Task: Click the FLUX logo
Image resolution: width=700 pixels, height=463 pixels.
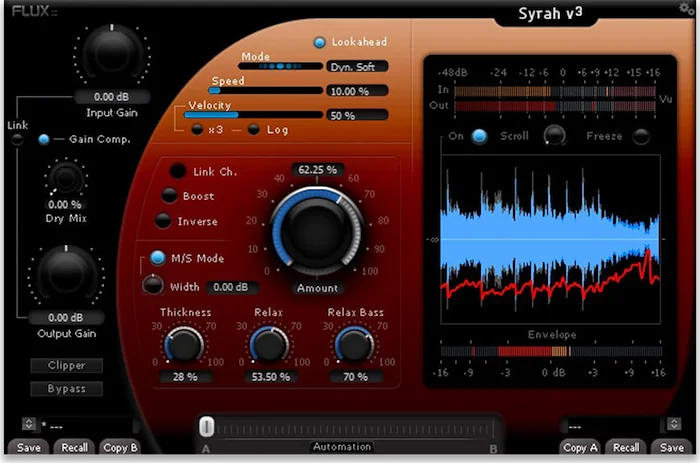Action: (x=34, y=11)
